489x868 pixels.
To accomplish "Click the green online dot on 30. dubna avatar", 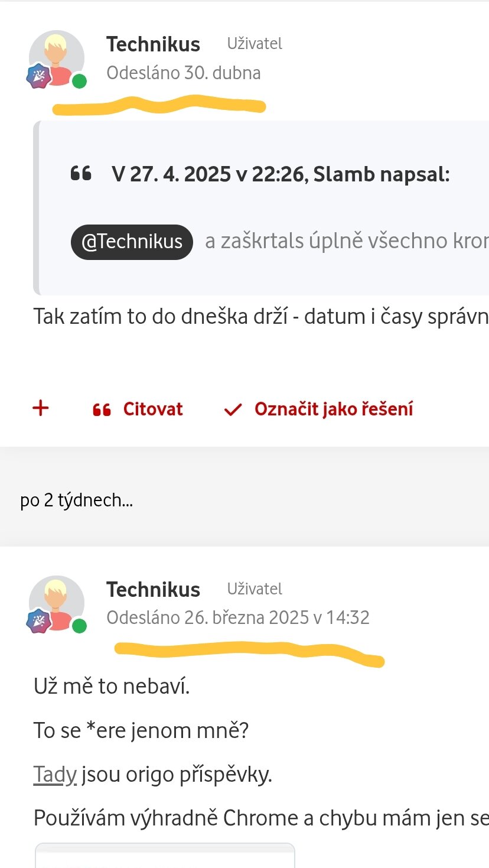I will pyautogui.click(x=79, y=81).
